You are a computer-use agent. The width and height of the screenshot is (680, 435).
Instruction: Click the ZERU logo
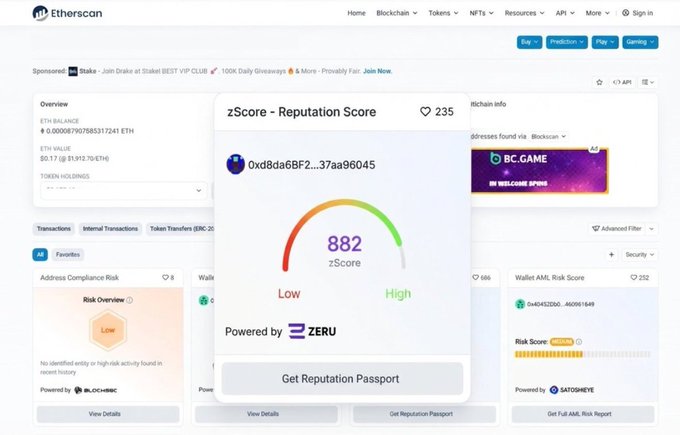pos(312,331)
